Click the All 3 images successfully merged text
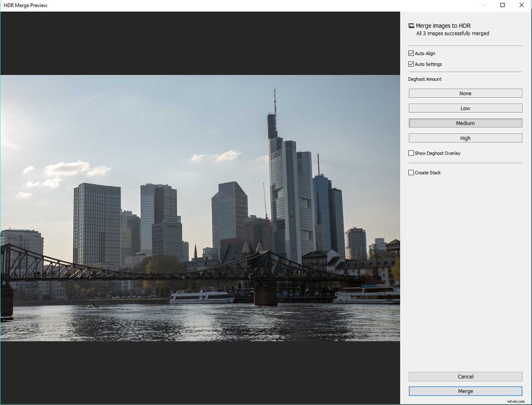 [452, 33]
